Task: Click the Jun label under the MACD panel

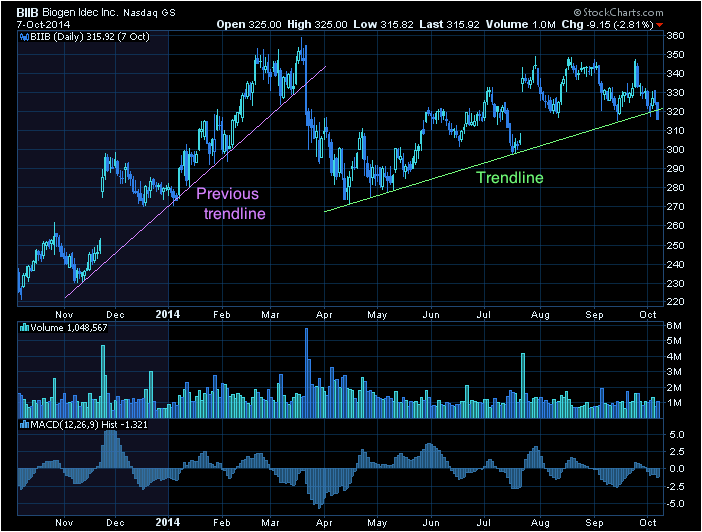Action: click(x=431, y=523)
